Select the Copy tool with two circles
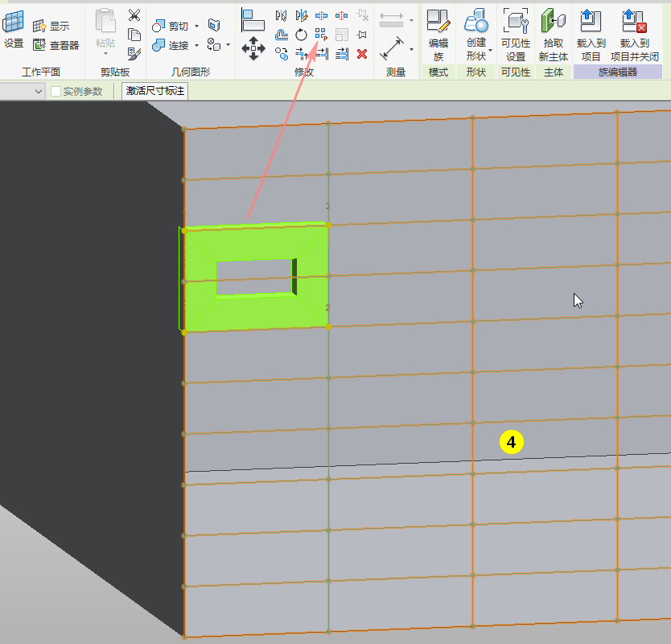 point(281,54)
